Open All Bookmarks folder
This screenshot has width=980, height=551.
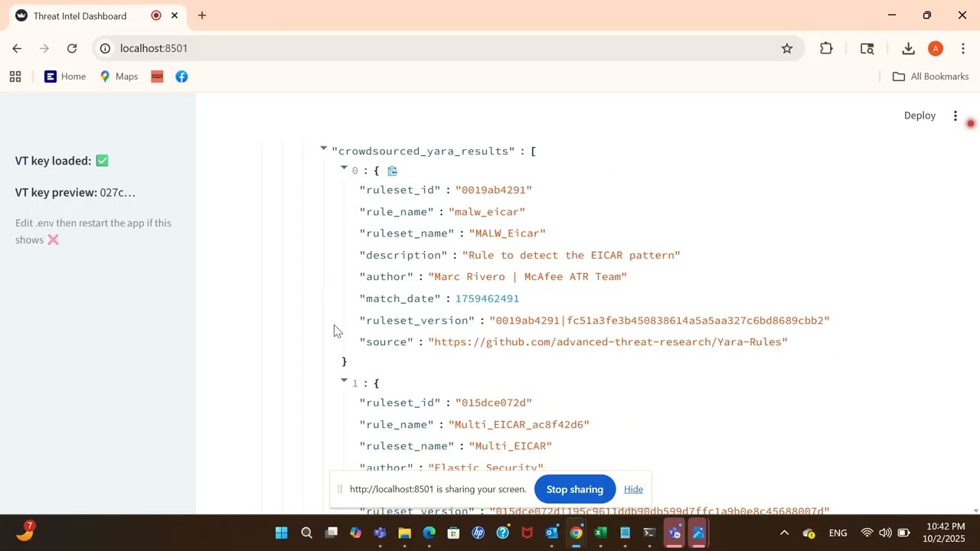(x=931, y=77)
